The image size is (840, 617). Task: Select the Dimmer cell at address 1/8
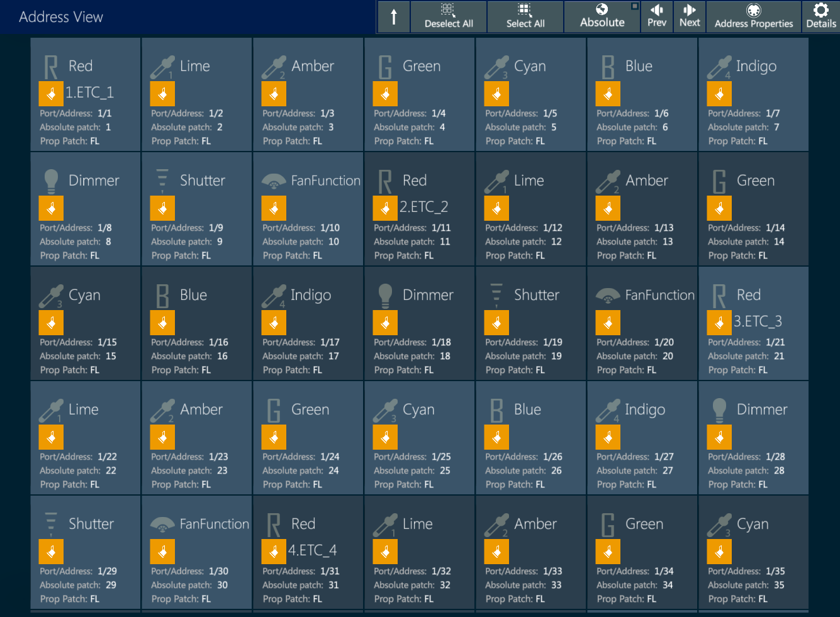pos(86,209)
